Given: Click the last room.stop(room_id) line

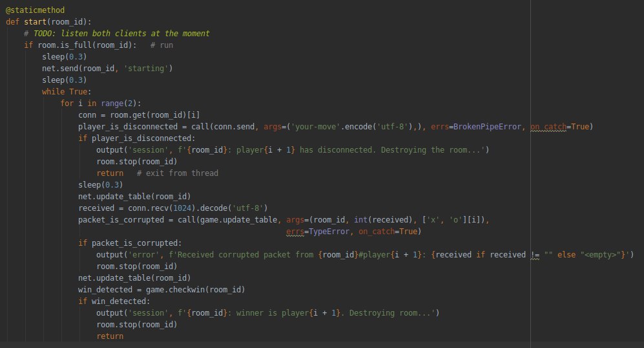Looking at the screenshot, I should point(137,325).
